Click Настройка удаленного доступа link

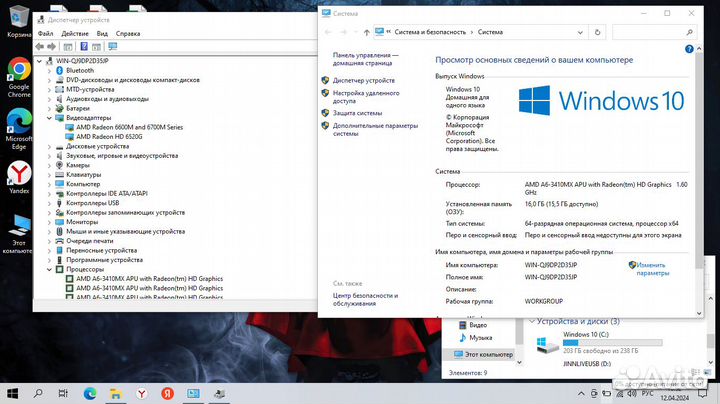click(366, 97)
